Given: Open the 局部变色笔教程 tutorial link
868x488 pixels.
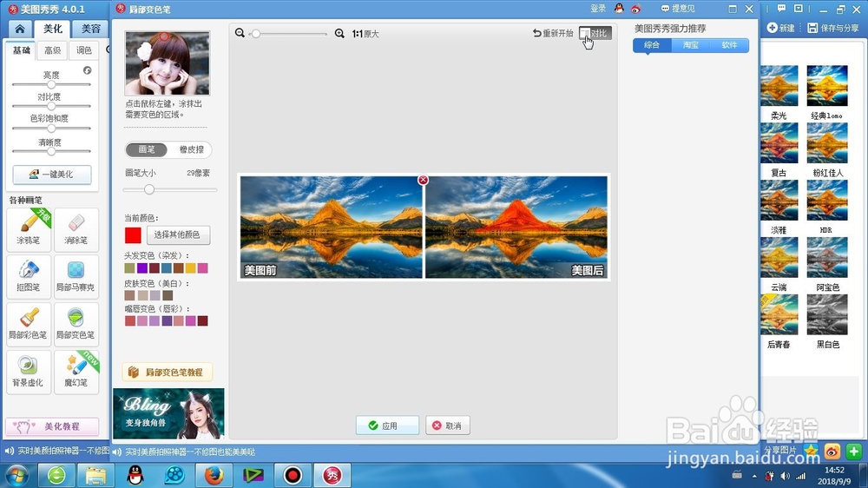Looking at the screenshot, I should coord(168,373).
